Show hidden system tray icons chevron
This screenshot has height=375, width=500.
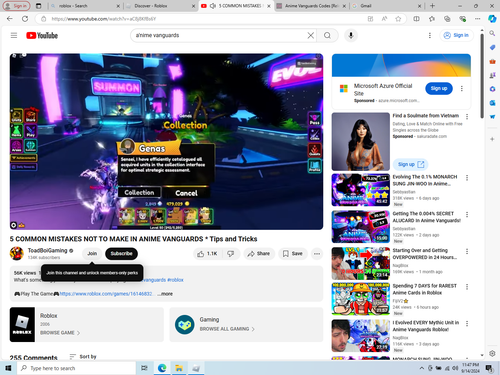tap(422, 368)
